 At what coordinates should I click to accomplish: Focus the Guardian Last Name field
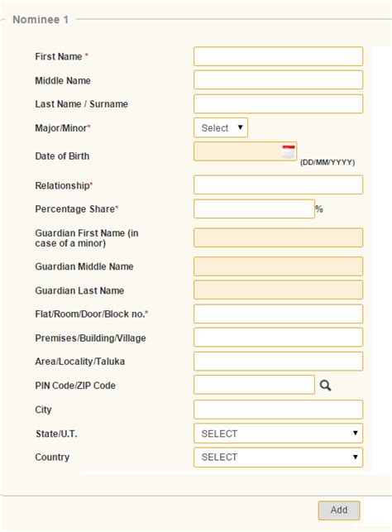279,290
